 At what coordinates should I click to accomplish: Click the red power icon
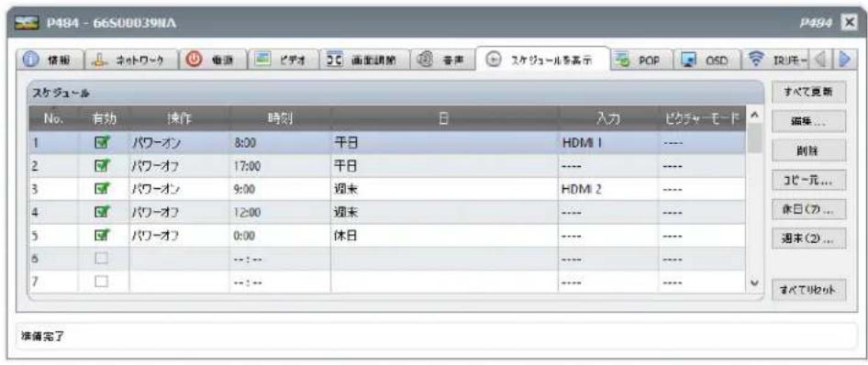coord(193,60)
